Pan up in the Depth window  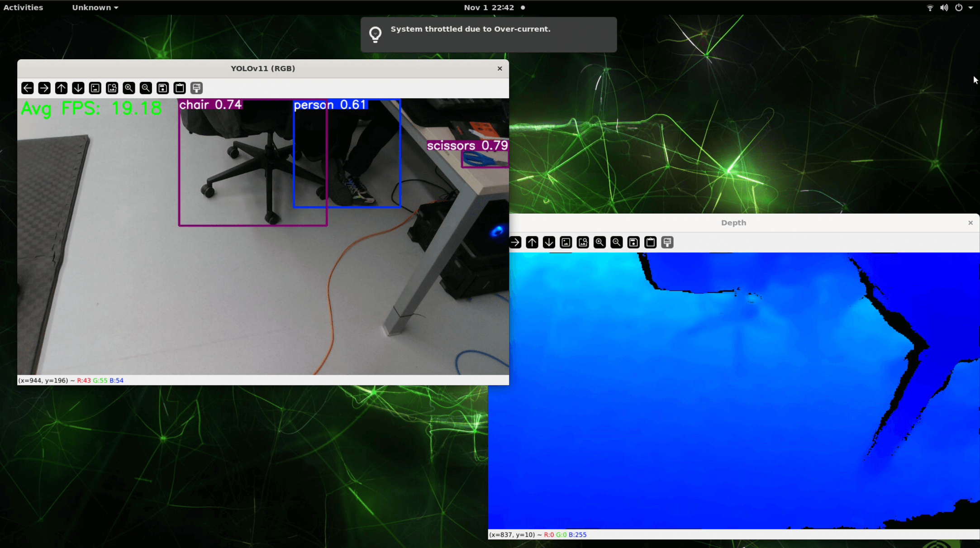(x=532, y=242)
